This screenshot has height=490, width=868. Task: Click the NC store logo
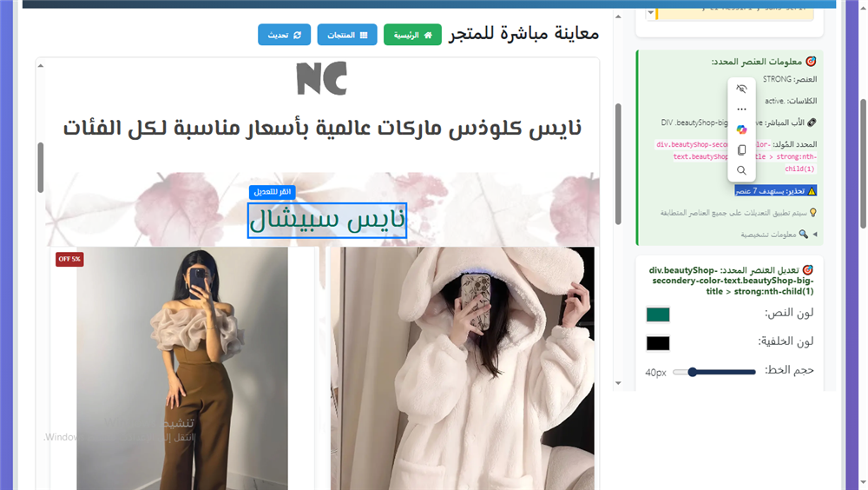point(321,78)
